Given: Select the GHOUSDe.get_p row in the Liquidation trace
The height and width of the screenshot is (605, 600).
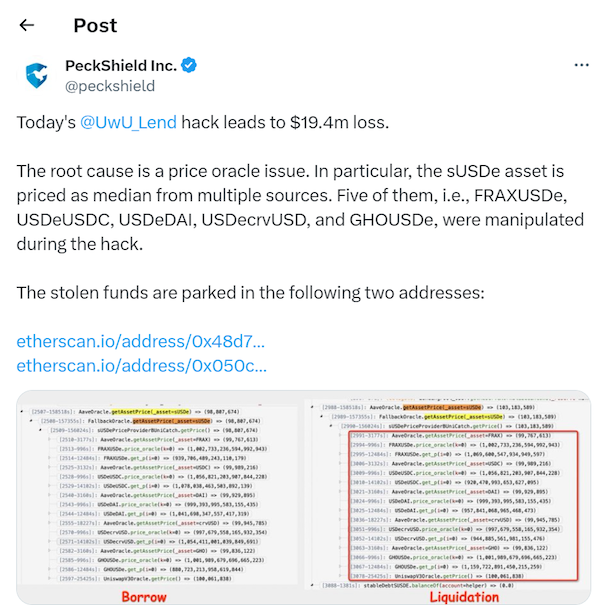Looking at the screenshot, I should pyautogui.click(x=448, y=567).
